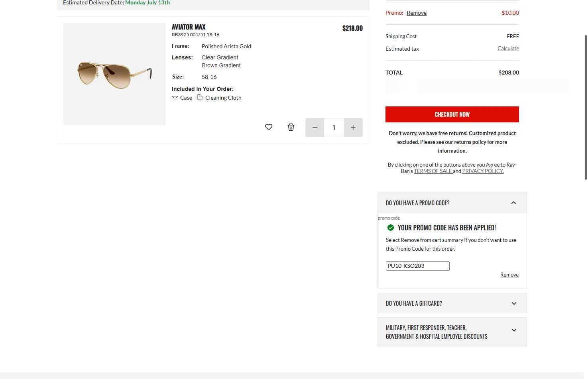Click the -$10.00 promo discount value
This screenshot has width=588, height=379.
509,13
